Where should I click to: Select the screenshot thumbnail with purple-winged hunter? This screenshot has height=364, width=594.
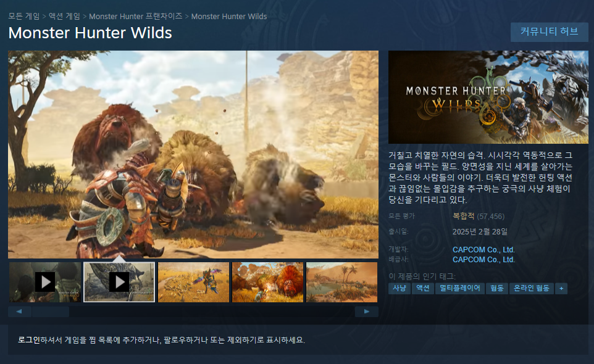pos(193,282)
